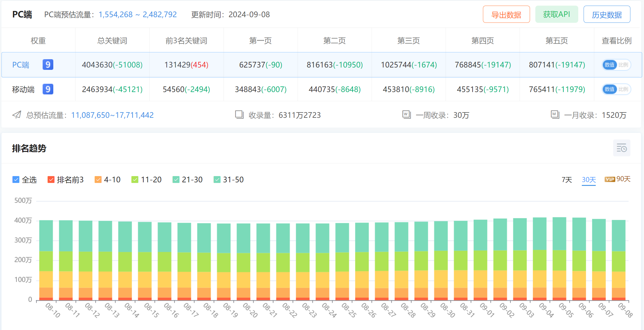The height and width of the screenshot is (330, 644).
Task: Toggle PC端 row 数值/比例 switch
Action: pos(616,65)
